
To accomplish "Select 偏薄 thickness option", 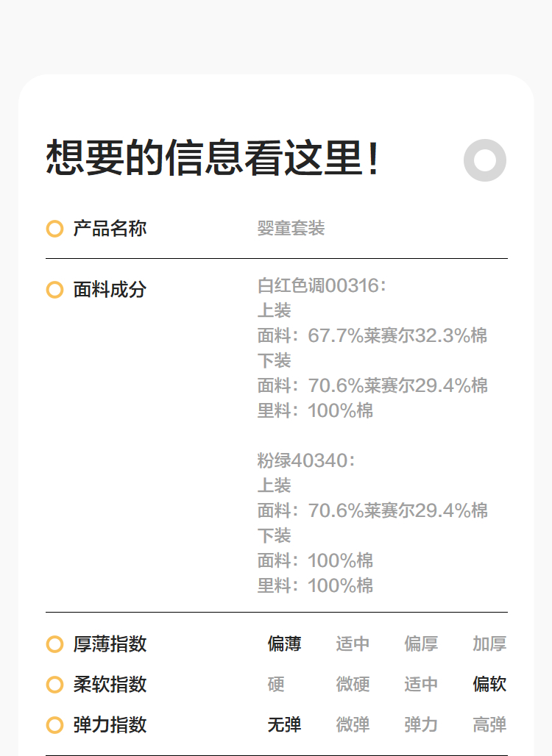I will click(284, 644).
